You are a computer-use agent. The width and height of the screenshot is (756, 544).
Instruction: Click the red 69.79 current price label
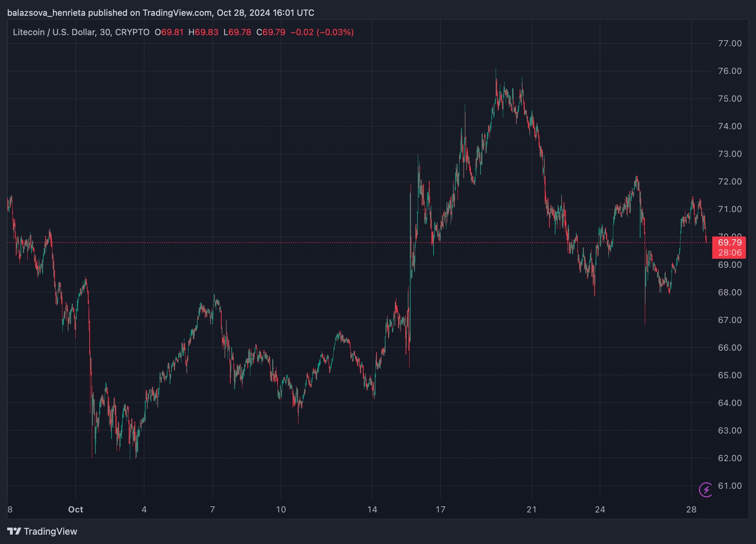pos(729,243)
